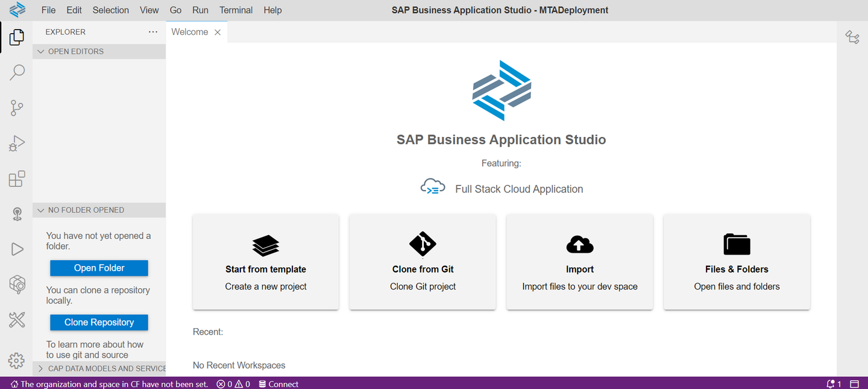868x389 pixels.
Task: Toggle the right side panel icon
Action: (852, 37)
